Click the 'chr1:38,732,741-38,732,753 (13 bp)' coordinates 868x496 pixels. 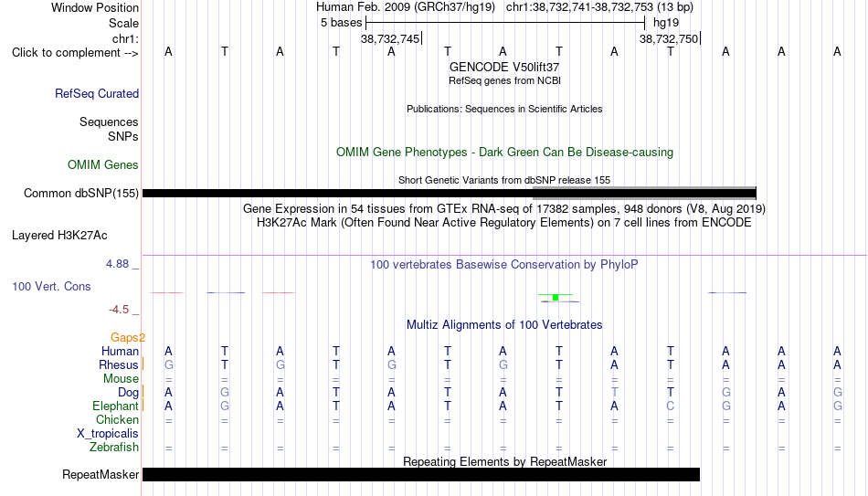point(599,7)
